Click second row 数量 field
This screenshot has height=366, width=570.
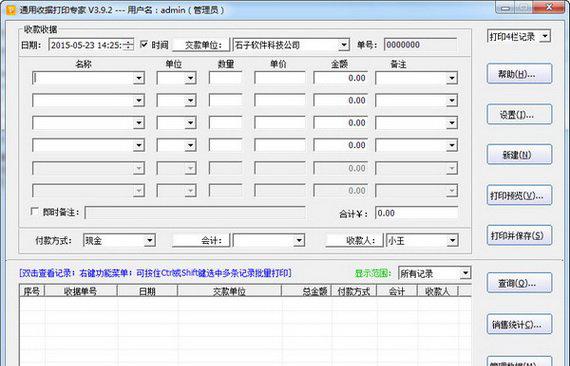point(225,101)
